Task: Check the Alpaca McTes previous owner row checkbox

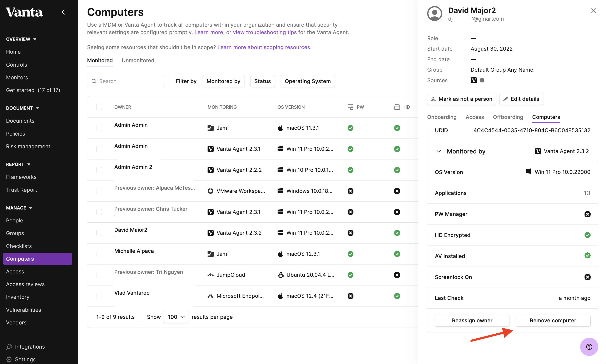Action: click(99, 191)
